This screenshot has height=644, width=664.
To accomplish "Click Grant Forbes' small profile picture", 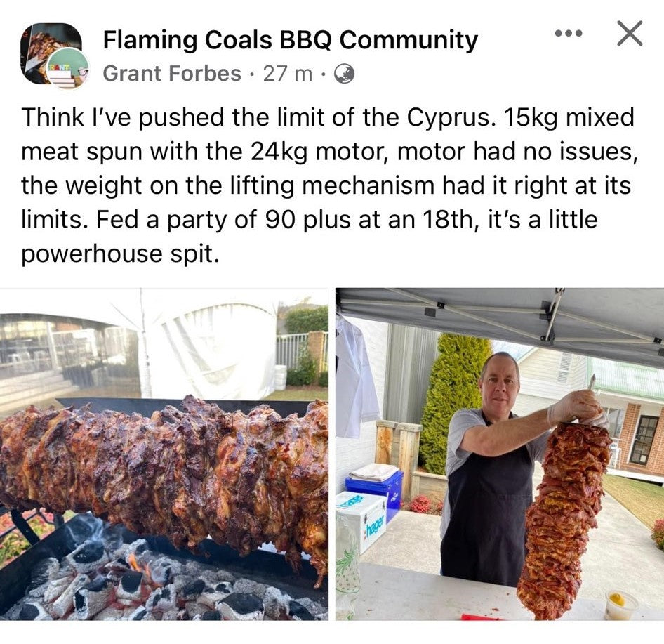I will coord(68,68).
